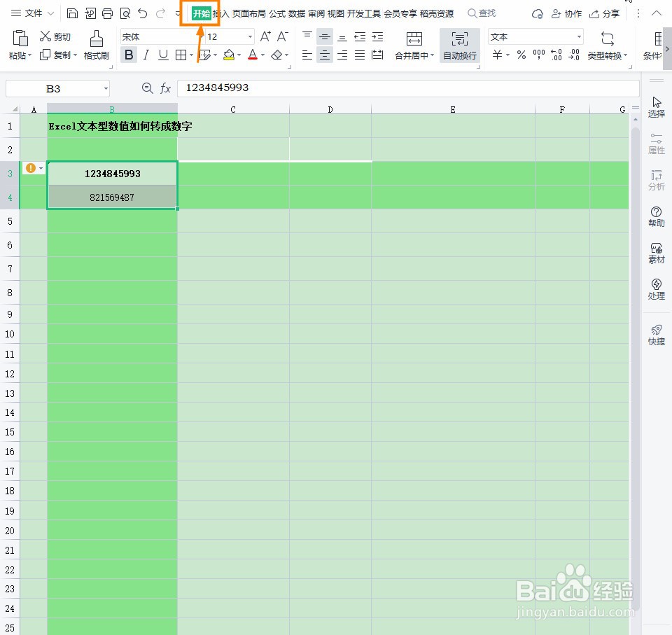Switch to Developer Tools (开发工具) tab
This screenshot has width=672, height=635.
pos(364,14)
